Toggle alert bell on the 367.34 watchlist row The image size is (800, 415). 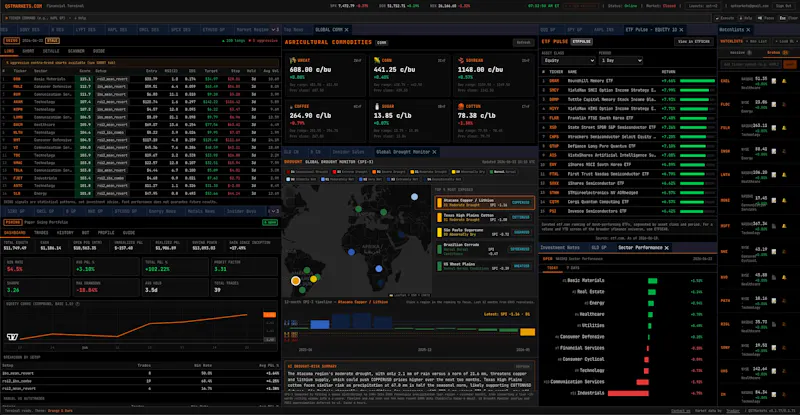[784, 226]
